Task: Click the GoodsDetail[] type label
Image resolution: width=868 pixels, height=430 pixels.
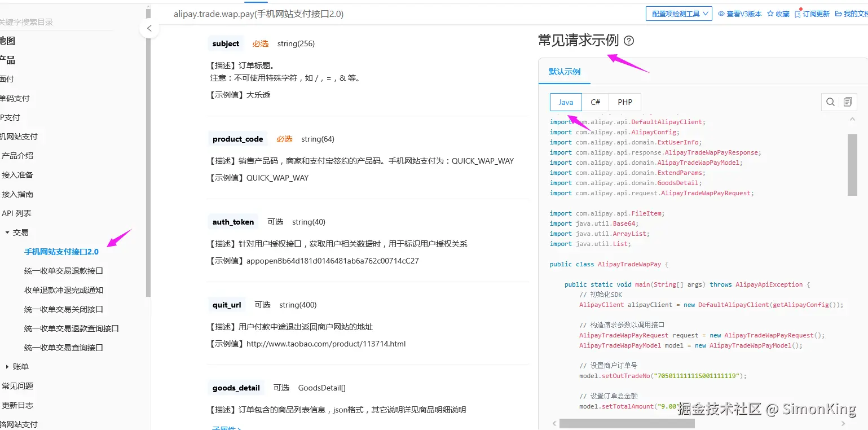Action: tap(322, 388)
